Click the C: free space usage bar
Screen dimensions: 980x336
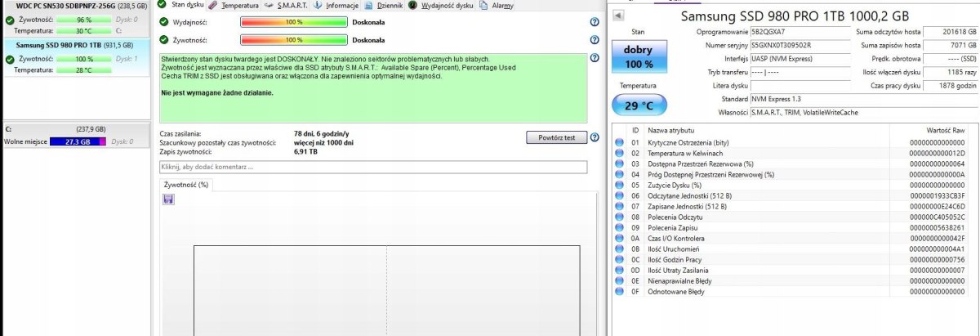point(77,141)
